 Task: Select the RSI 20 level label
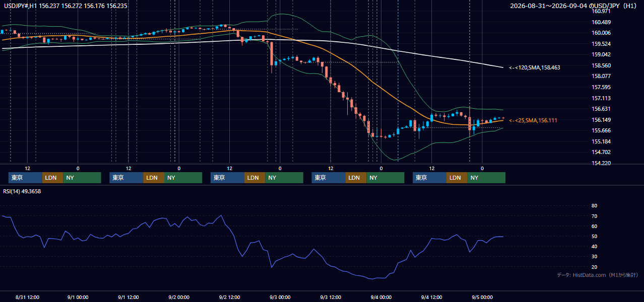(x=594, y=267)
